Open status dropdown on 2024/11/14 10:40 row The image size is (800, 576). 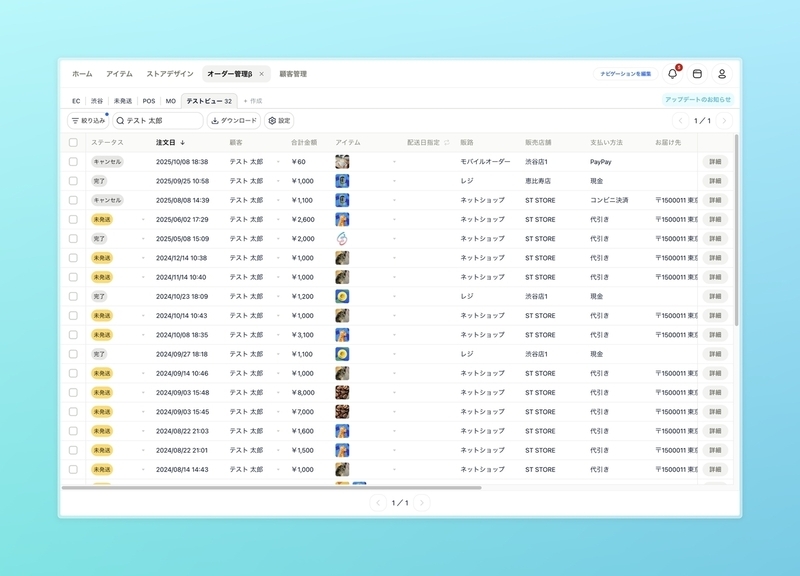pyautogui.click(x=143, y=277)
